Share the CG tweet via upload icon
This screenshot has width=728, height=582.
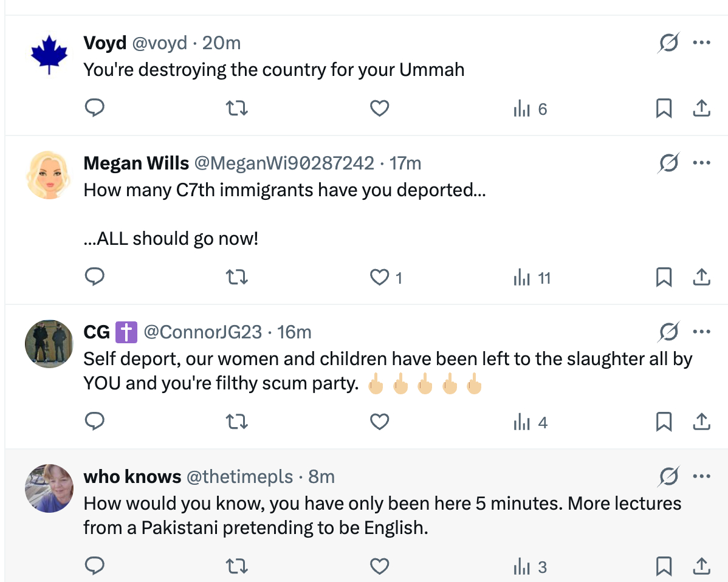click(x=701, y=422)
